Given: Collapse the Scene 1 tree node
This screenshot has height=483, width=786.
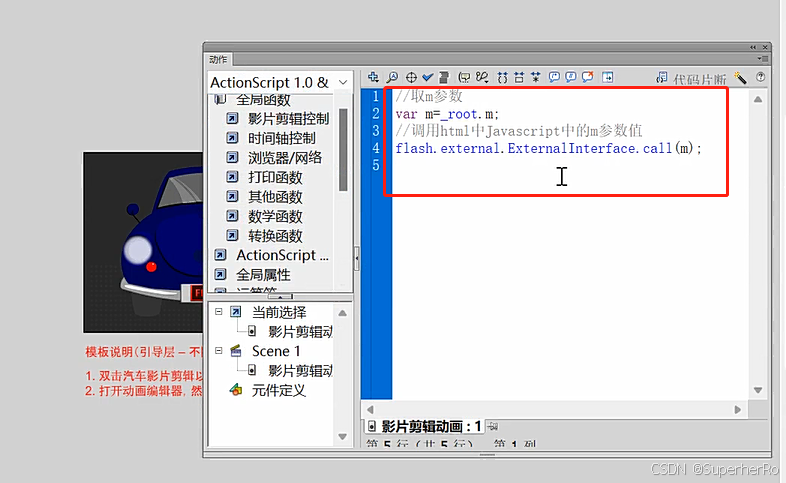Looking at the screenshot, I should [219, 351].
